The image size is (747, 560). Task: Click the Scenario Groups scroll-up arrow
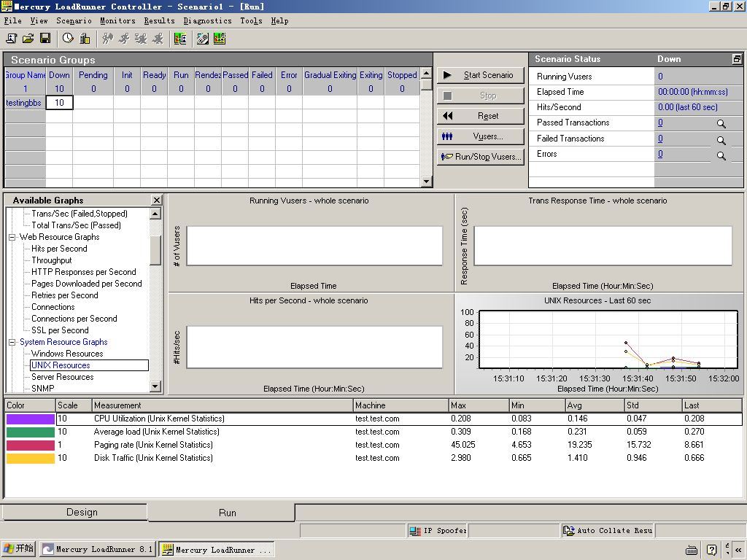(x=426, y=73)
